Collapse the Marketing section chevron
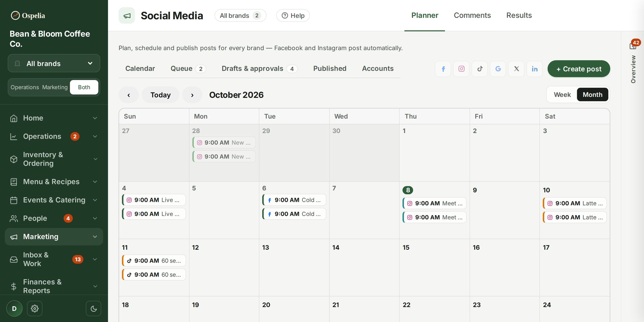 (x=95, y=237)
